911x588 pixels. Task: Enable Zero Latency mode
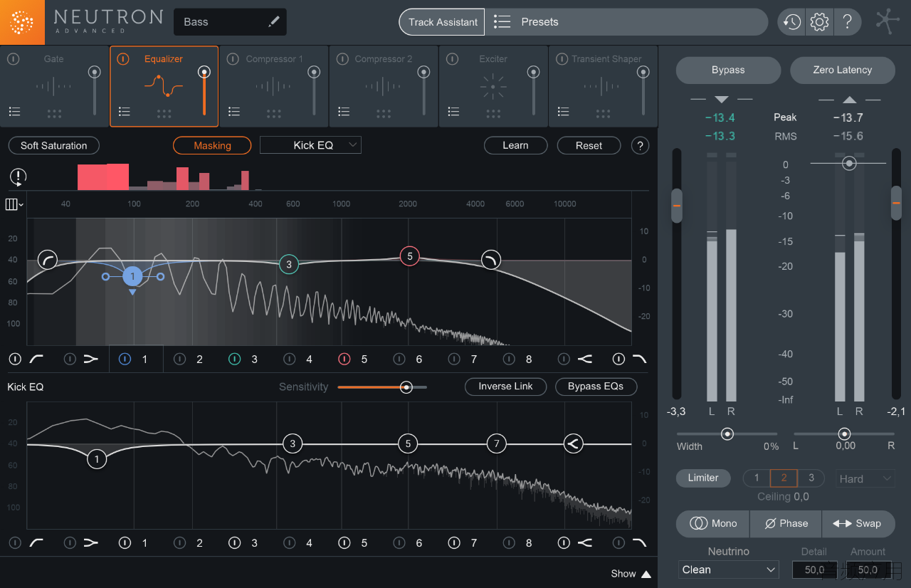click(x=843, y=70)
